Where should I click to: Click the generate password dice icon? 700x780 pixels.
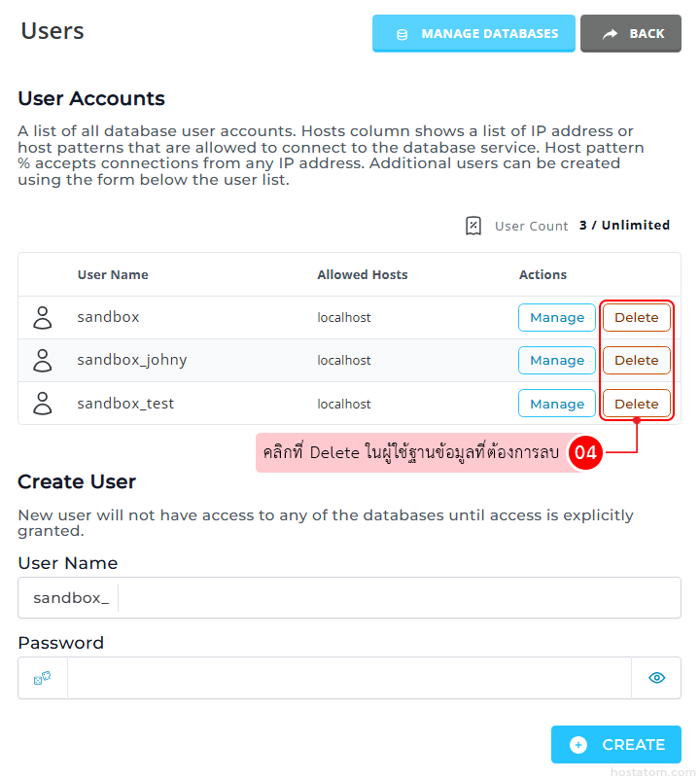coord(43,678)
